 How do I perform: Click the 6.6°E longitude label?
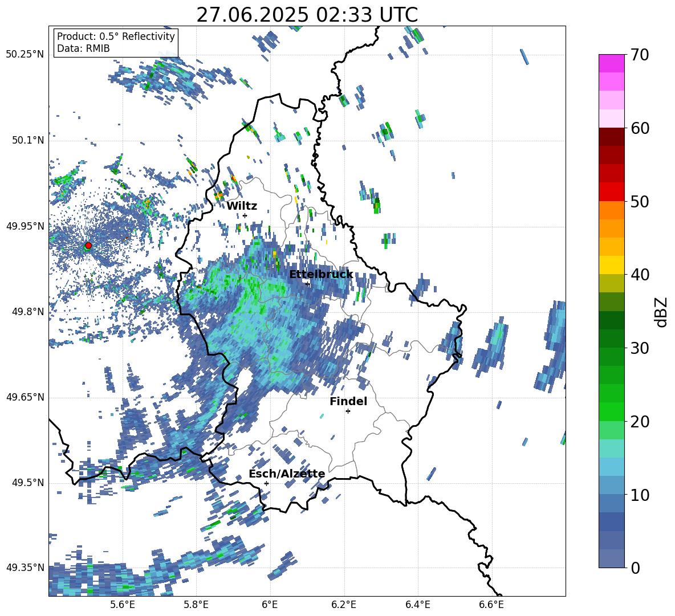(491, 605)
